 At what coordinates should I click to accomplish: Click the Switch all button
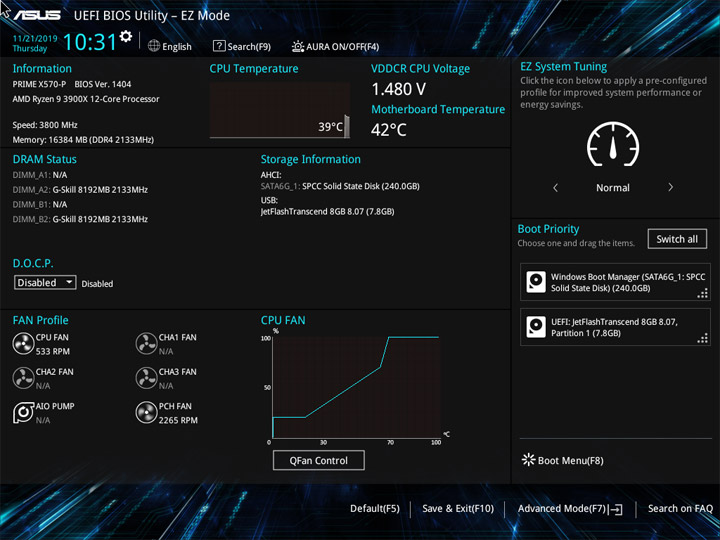point(677,239)
